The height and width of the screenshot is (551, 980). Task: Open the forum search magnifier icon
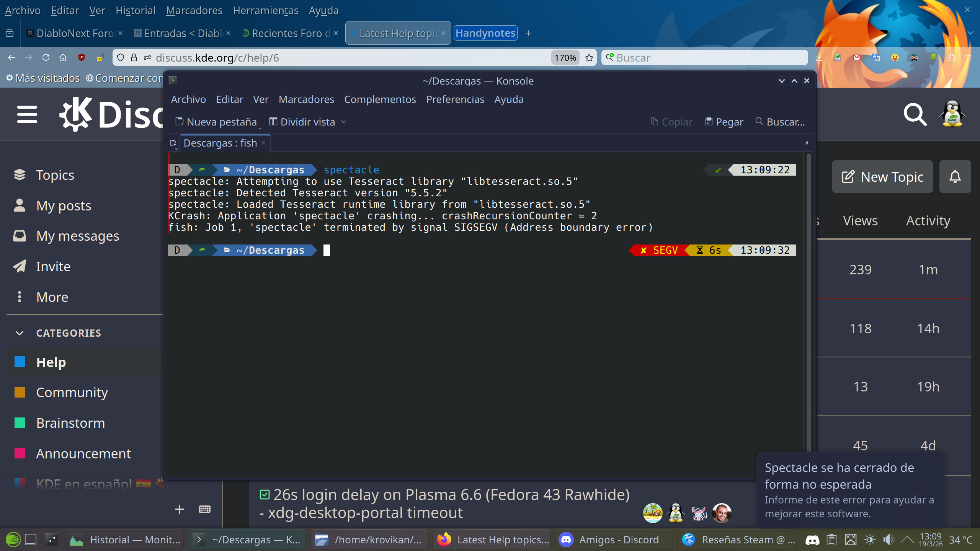point(915,114)
